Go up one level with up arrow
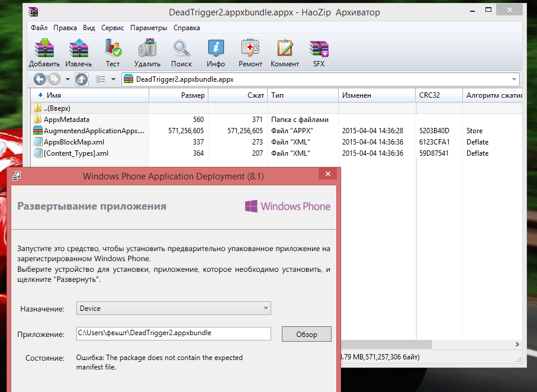The image size is (537, 392). tap(82, 79)
